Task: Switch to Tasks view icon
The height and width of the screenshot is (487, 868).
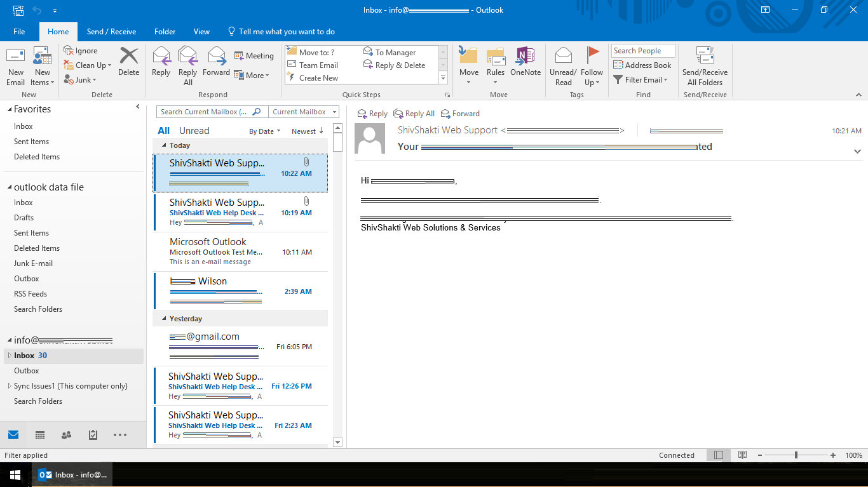Action: 93,435
